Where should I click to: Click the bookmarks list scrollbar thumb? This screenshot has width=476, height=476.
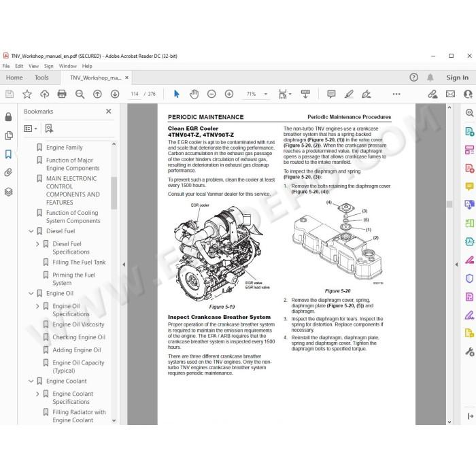(x=114, y=193)
